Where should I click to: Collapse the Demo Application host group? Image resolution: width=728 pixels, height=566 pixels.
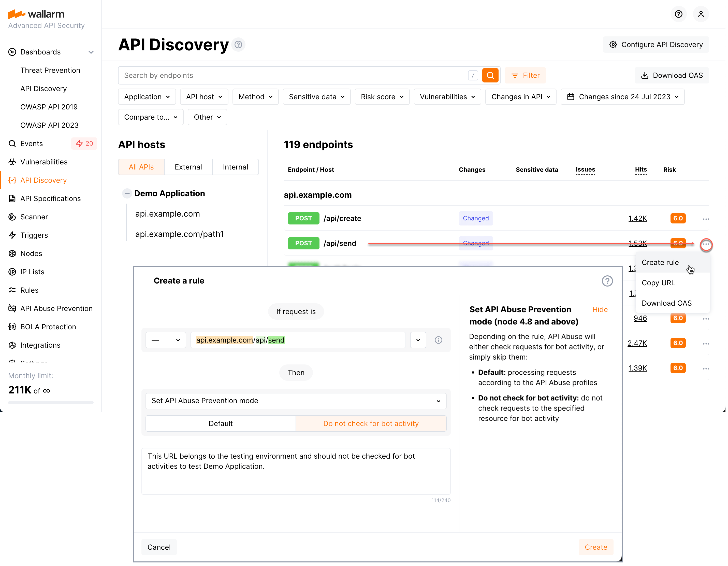[127, 193]
